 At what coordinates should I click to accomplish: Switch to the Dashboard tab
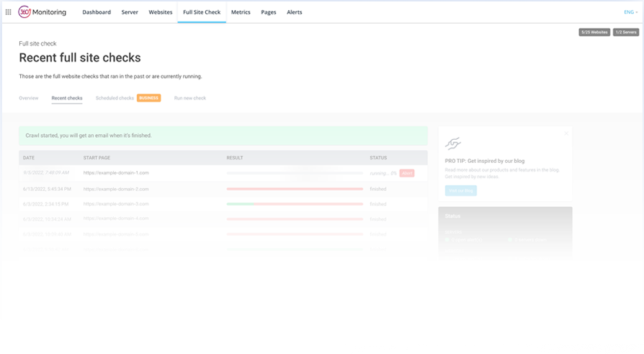click(x=97, y=12)
